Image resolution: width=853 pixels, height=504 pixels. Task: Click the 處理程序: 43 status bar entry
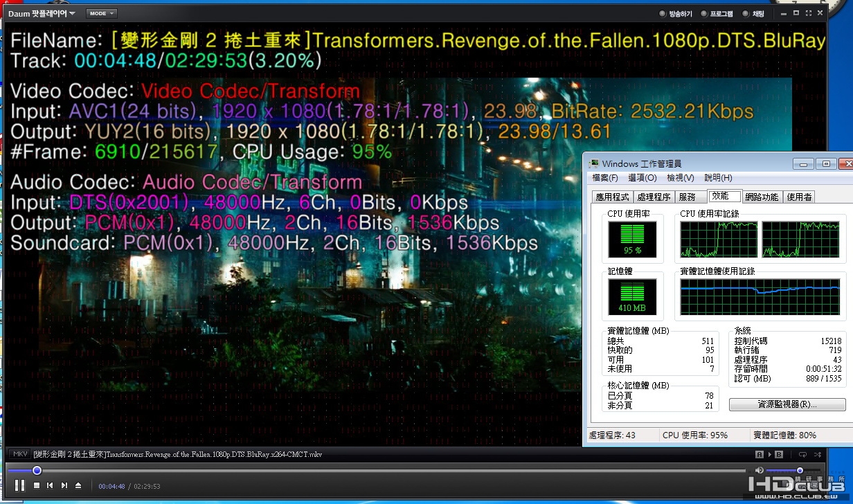click(x=612, y=435)
